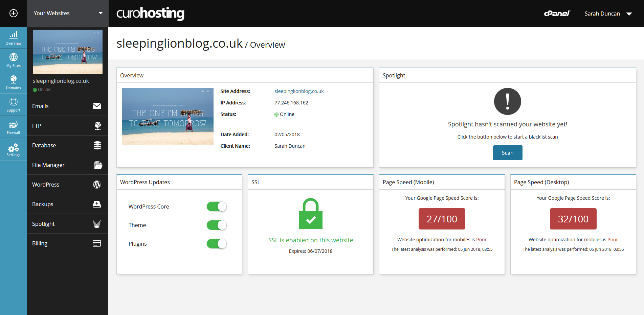This screenshot has width=644, height=315.
Task: Click the File Manager folder icon
Action: click(x=98, y=165)
